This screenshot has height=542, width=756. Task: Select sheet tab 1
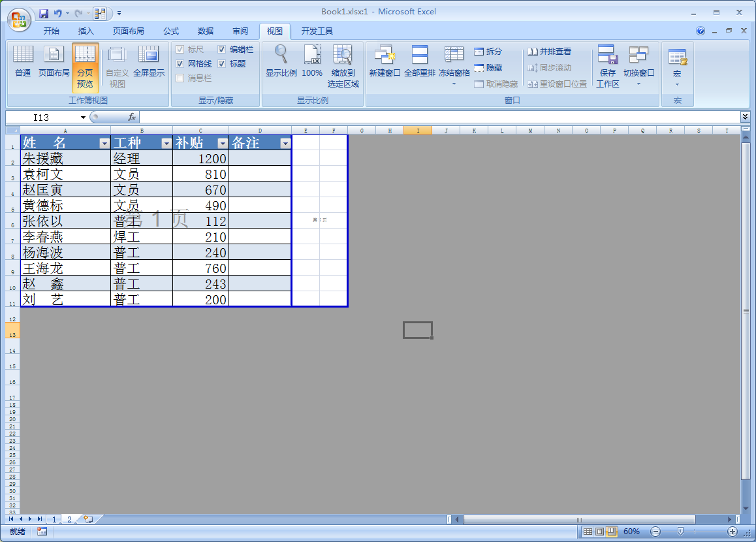click(55, 519)
